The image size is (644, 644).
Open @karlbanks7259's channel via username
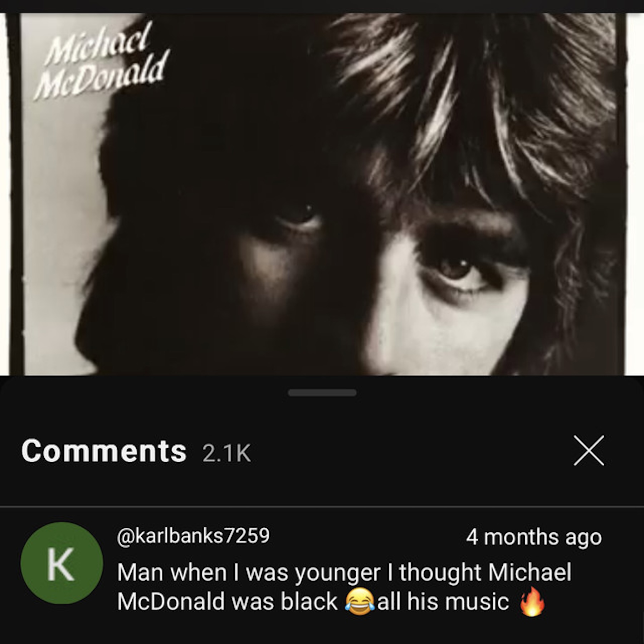[193, 536]
